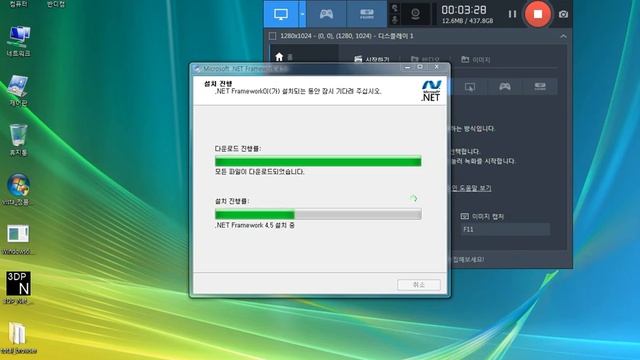Select Bandicam game recording mode gamepad icon

tap(326, 14)
